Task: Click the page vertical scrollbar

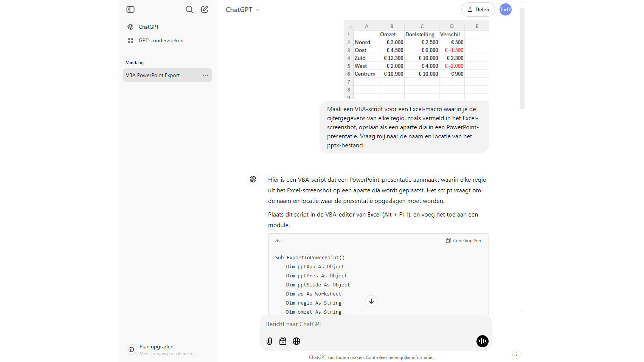Action: (x=522, y=59)
